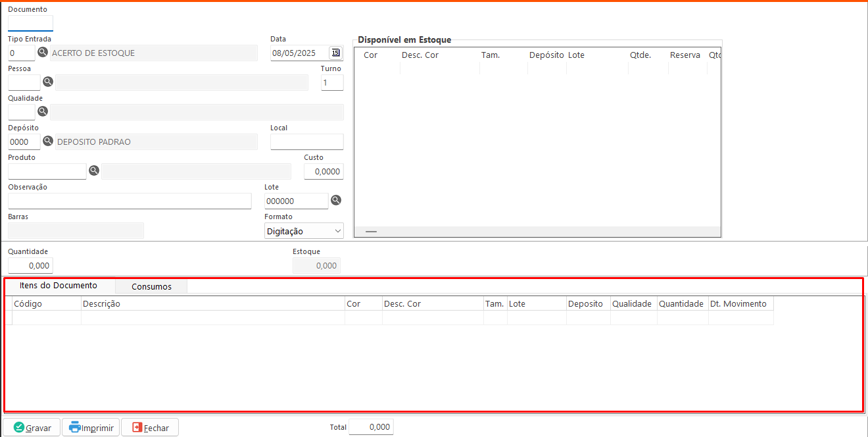This screenshot has height=437, width=868.
Task: Click the Fechar button
Action: [149, 428]
